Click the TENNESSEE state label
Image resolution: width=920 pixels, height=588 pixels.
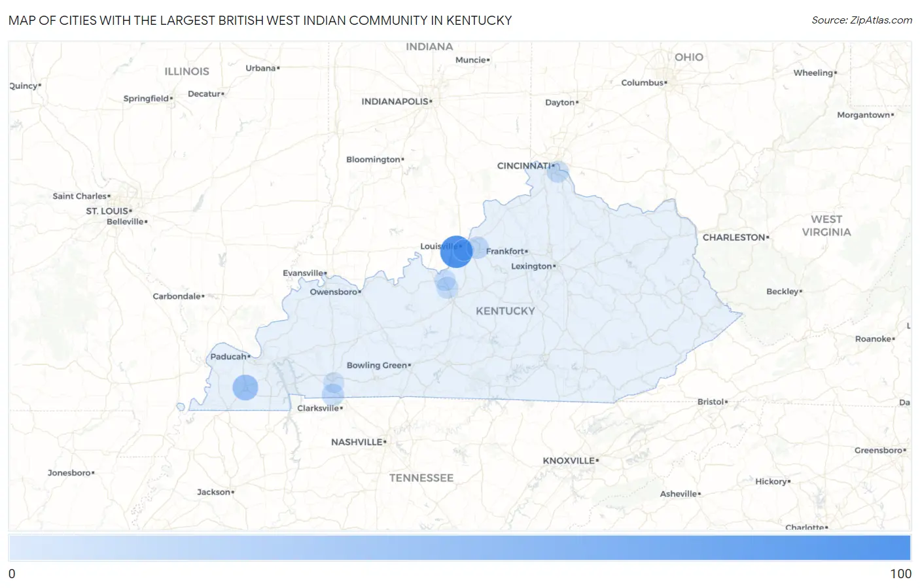[421, 478]
